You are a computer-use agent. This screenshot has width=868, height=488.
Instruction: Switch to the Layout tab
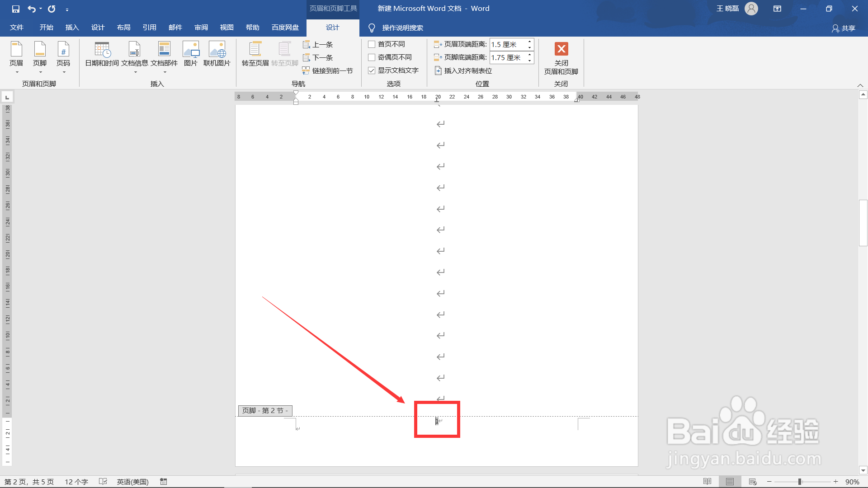tap(123, 28)
